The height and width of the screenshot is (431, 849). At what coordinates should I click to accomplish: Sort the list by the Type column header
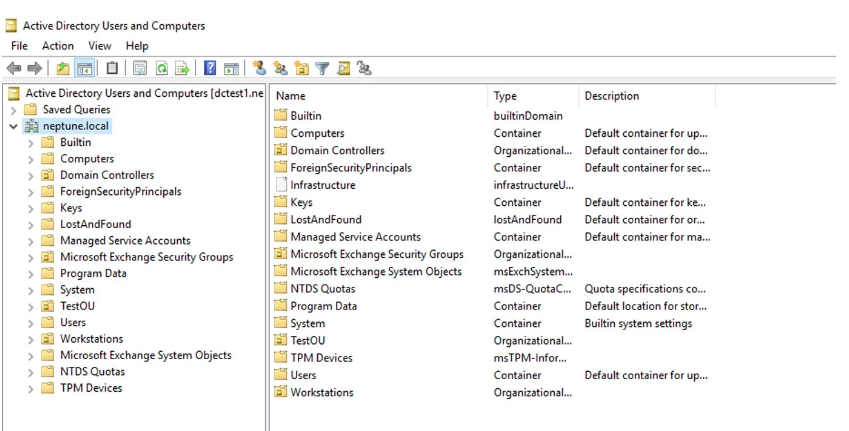(x=505, y=96)
